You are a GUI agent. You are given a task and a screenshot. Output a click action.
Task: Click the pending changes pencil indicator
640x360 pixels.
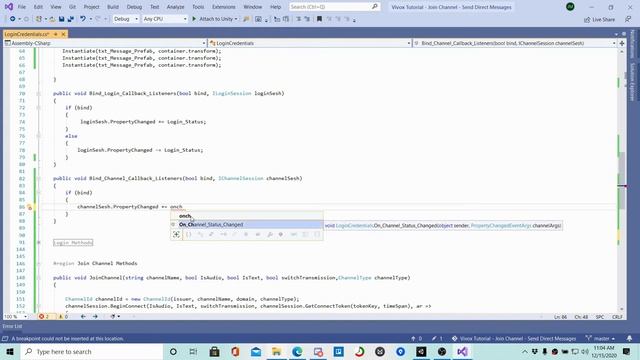[x=437, y=338]
